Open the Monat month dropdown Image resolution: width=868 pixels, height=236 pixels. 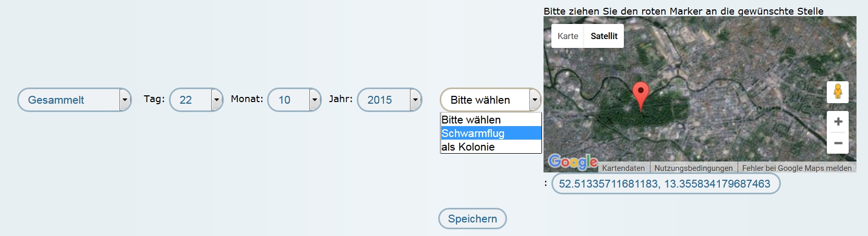click(x=294, y=100)
